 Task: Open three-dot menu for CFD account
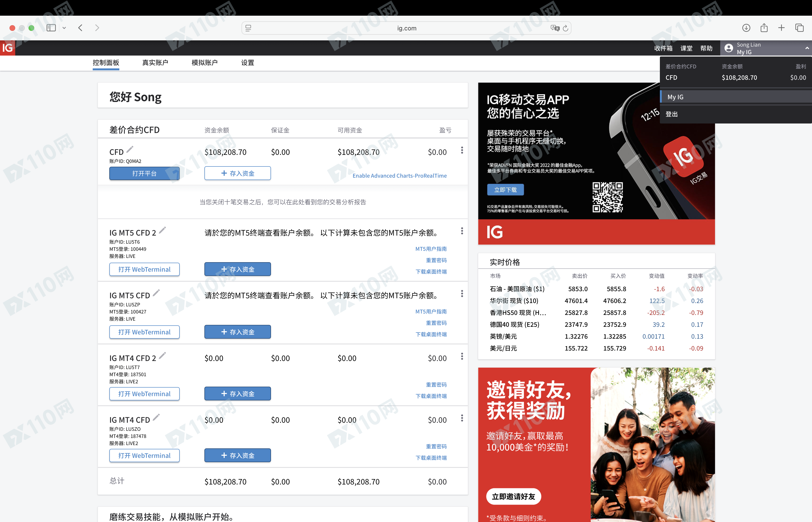[x=462, y=150]
